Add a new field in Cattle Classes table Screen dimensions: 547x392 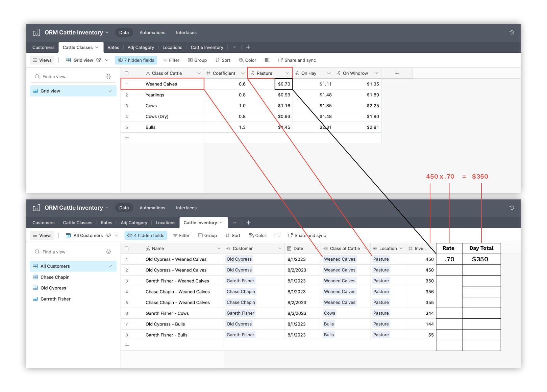tap(397, 73)
